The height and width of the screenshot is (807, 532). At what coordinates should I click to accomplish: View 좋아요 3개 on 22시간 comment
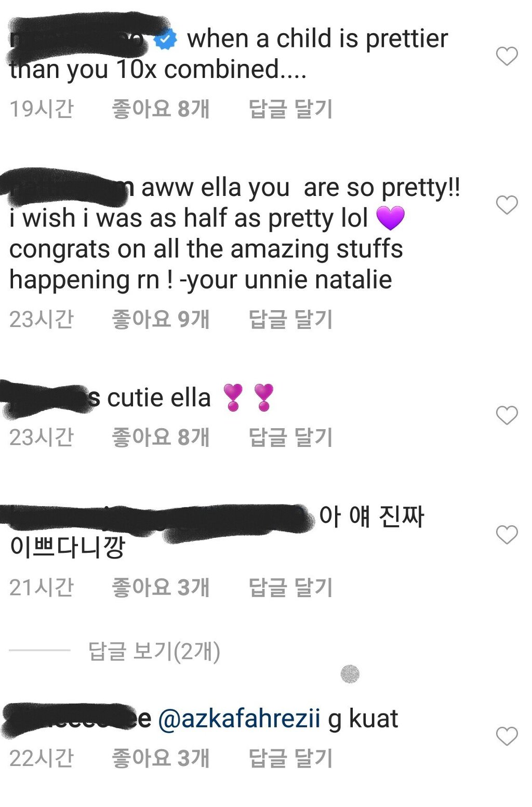pos(161,758)
